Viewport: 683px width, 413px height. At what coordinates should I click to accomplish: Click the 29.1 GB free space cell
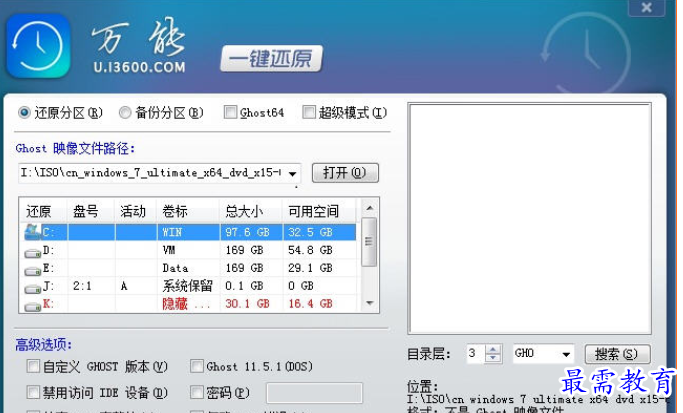(x=319, y=268)
